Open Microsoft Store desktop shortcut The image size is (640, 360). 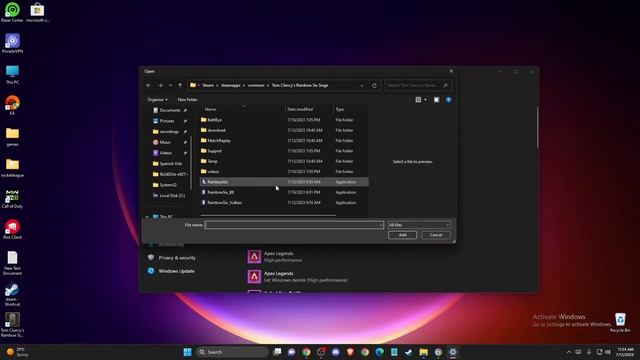(x=37, y=12)
